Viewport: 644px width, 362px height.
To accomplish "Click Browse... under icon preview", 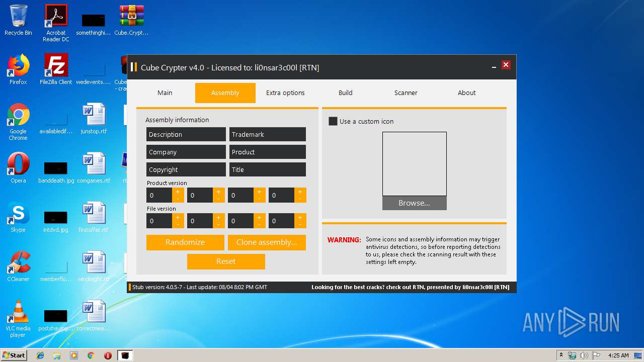I will (x=415, y=203).
